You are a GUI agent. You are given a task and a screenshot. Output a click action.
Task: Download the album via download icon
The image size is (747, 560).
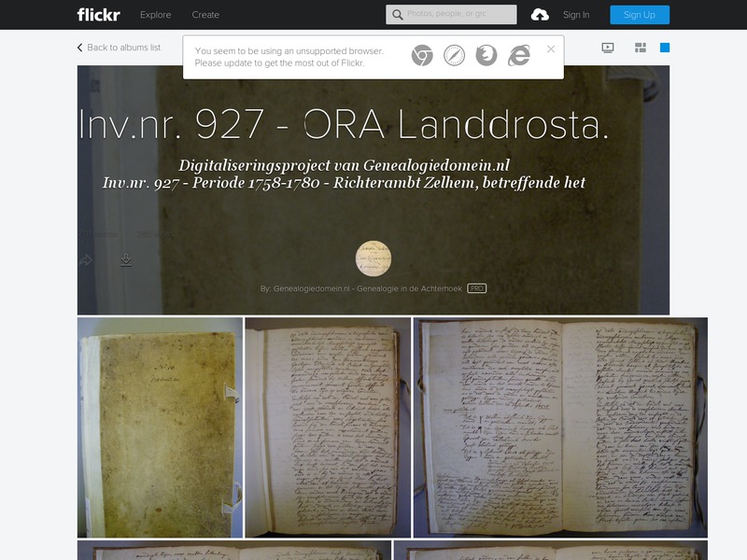[124, 259]
